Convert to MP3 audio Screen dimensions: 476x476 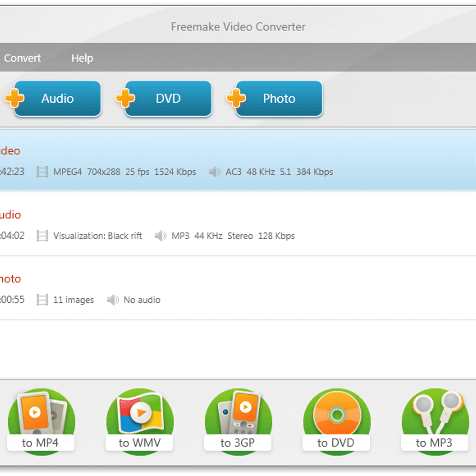tap(435, 422)
